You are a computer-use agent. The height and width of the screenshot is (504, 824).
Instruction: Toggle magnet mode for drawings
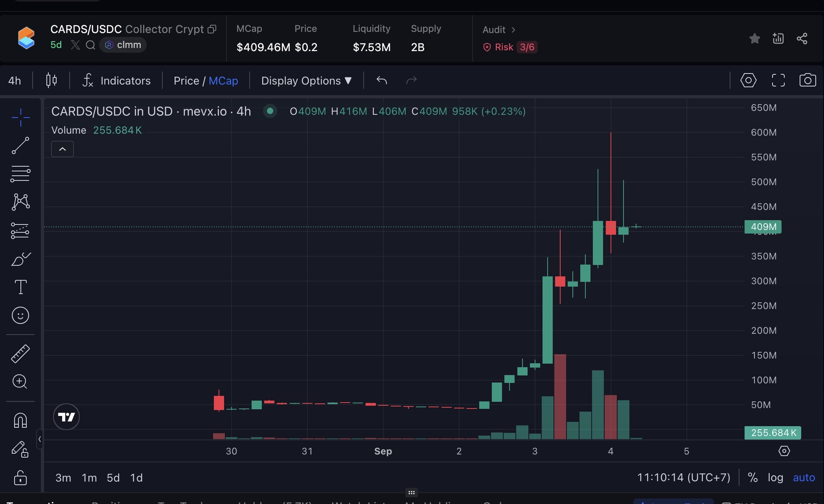(20, 420)
